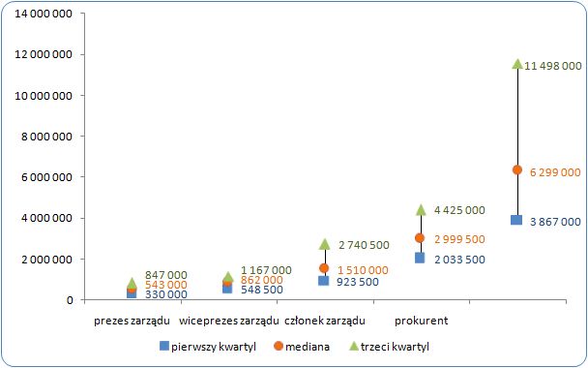Click the orange circle marker at 1 510 000
The height and width of the screenshot is (368, 588).
tap(324, 268)
